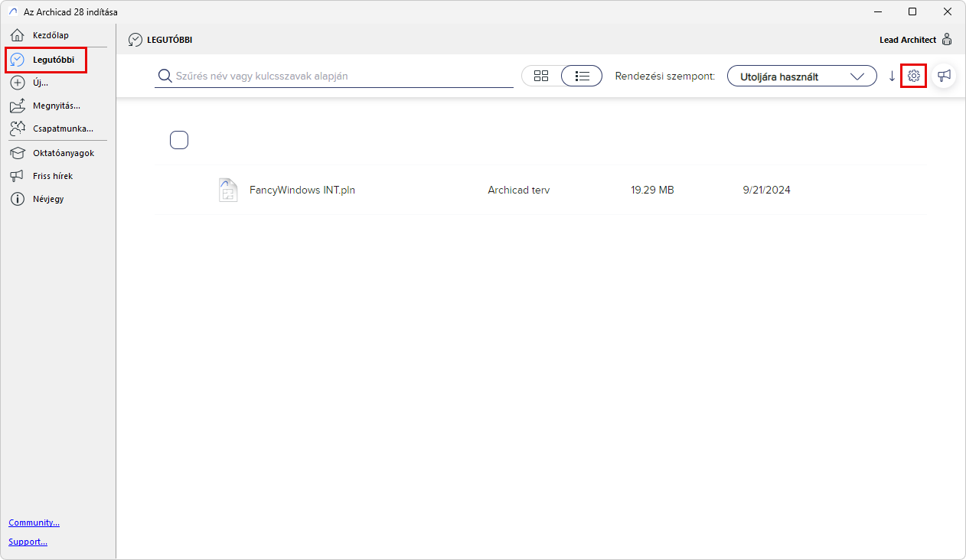Click the Új... plus circle icon
This screenshot has width=966, height=560.
(18, 83)
